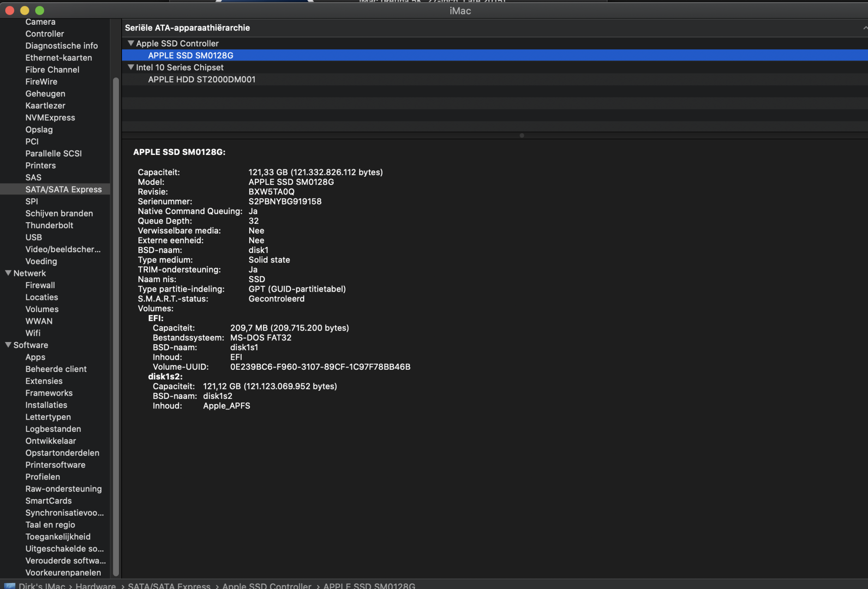Collapse the Netwerk section in sidebar
Viewport: 868px width, 589px height.
pyautogui.click(x=8, y=273)
